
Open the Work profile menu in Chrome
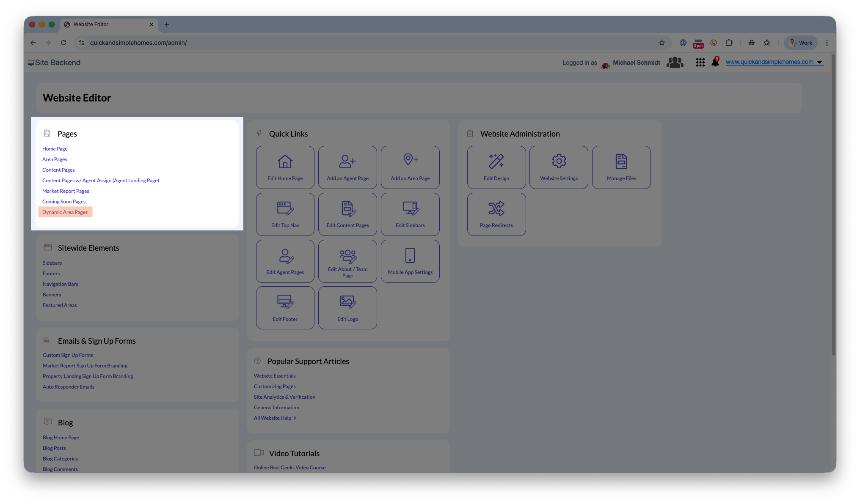click(x=800, y=43)
